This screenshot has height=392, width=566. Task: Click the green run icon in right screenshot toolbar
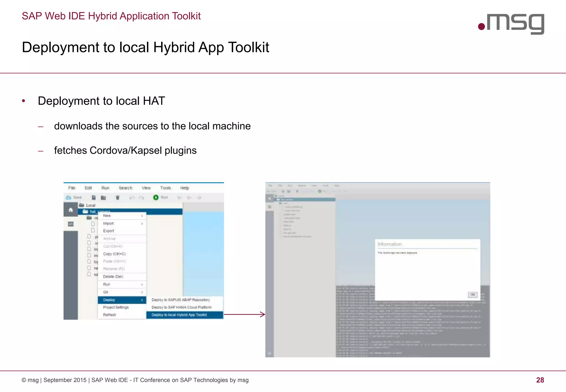(320, 191)
